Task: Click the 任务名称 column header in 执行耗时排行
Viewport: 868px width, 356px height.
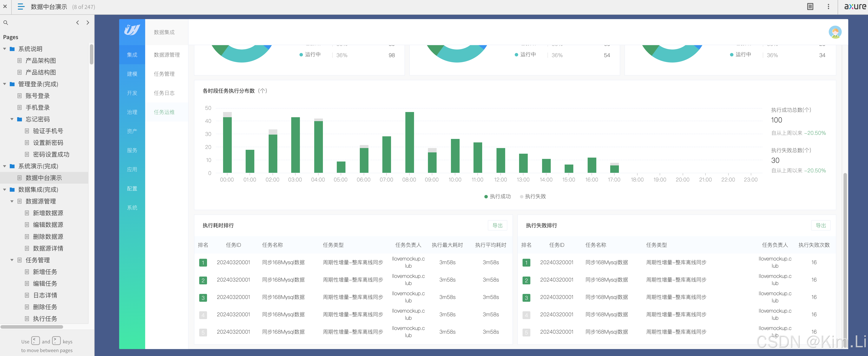Action: pyautogui.click(x=272, y=245)
